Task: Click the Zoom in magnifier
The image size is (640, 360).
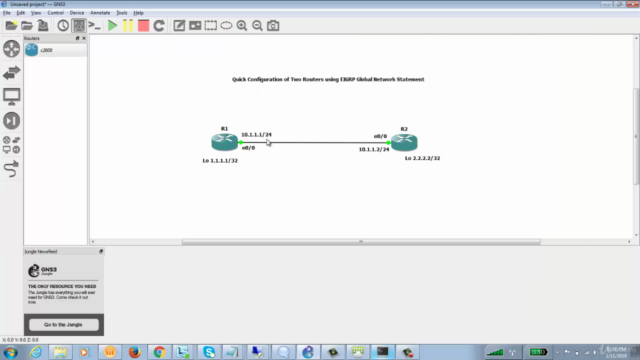Action: (x=242, y=26)
